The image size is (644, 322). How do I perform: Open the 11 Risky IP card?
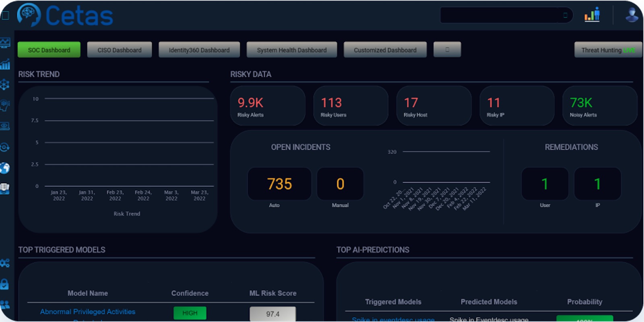(517, 106)
